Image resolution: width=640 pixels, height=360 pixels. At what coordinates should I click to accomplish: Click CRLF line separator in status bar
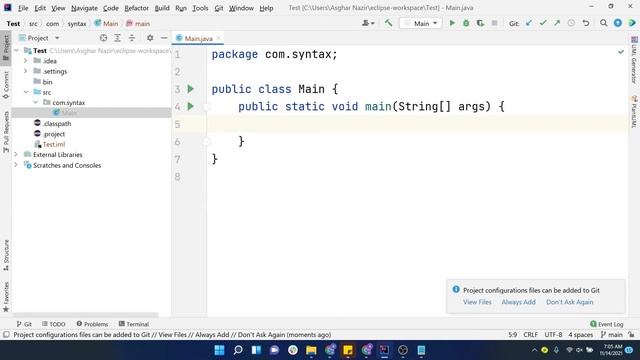[530, 335]
